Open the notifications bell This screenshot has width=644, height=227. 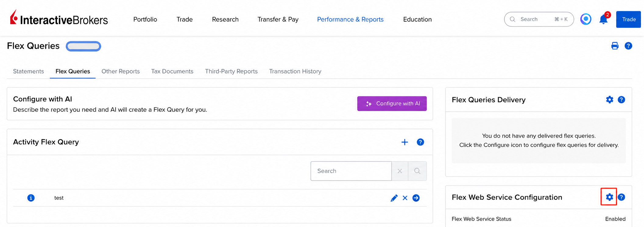click(603, 19)
